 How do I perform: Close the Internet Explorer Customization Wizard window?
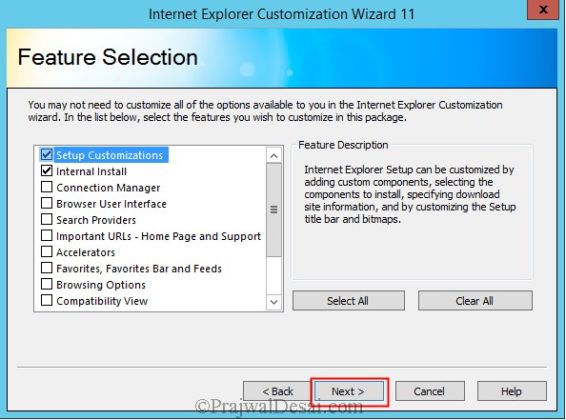point(543,10)
